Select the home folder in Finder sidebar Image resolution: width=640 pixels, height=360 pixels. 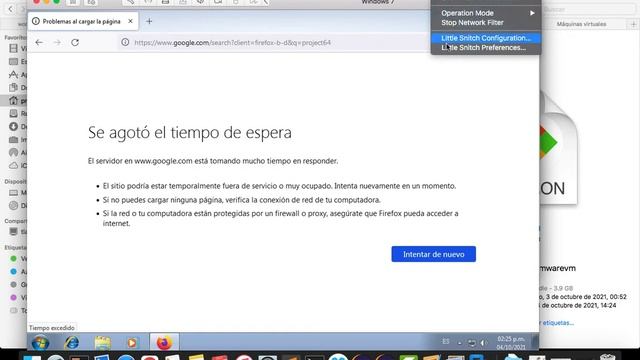tap(13, 100)
